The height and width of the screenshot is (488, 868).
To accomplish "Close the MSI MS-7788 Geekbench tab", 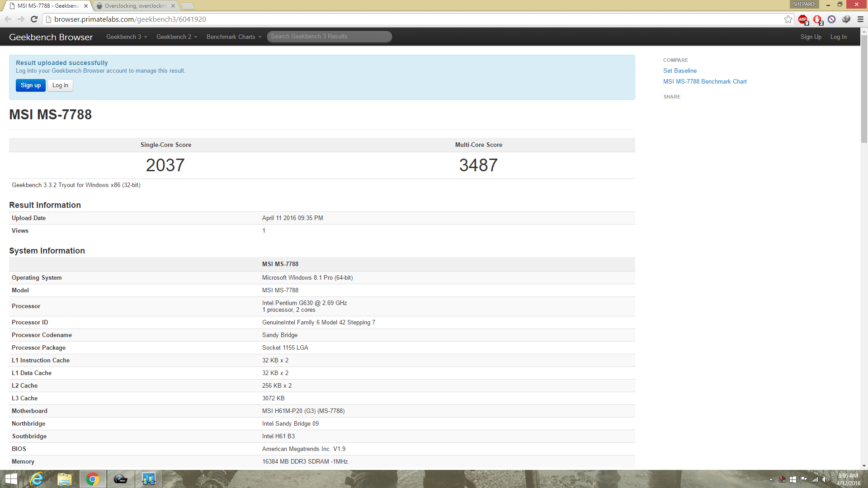I will coord(86,6).
